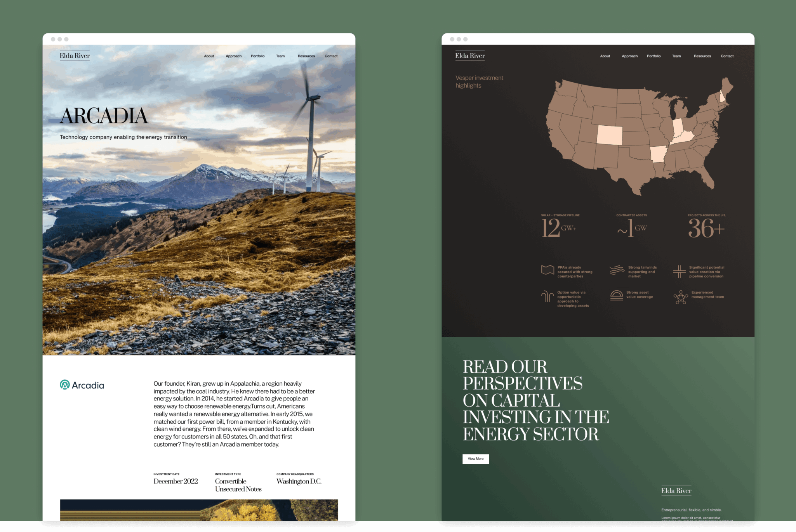Click the fountain icon for Option value
The image size is (796, 532).
pos(547,296)
